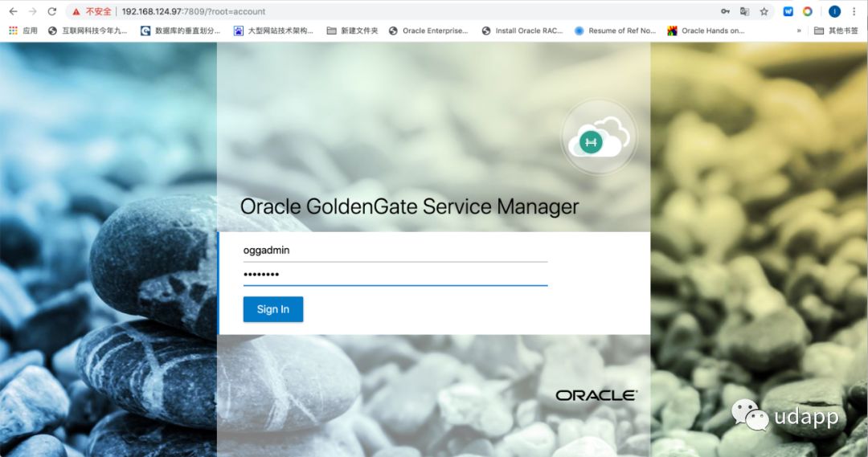The height and width of the screenshot is (457, 868).
Task: Open the Oracle Hands on bookmark
Action: click(x=706, y=31)
